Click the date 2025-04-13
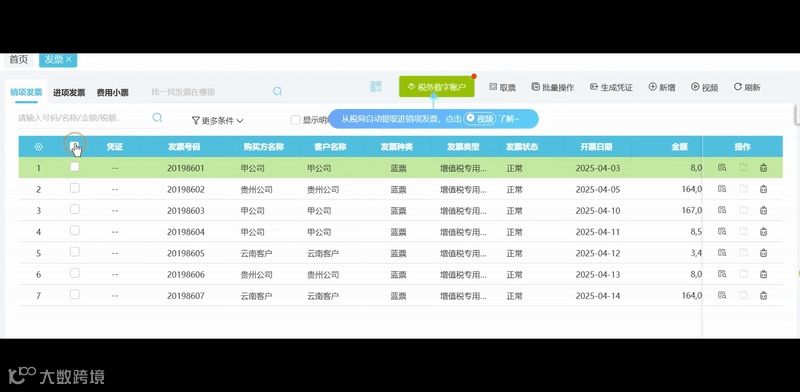This screenshot has width=800, height=392. tap(597, 275)
